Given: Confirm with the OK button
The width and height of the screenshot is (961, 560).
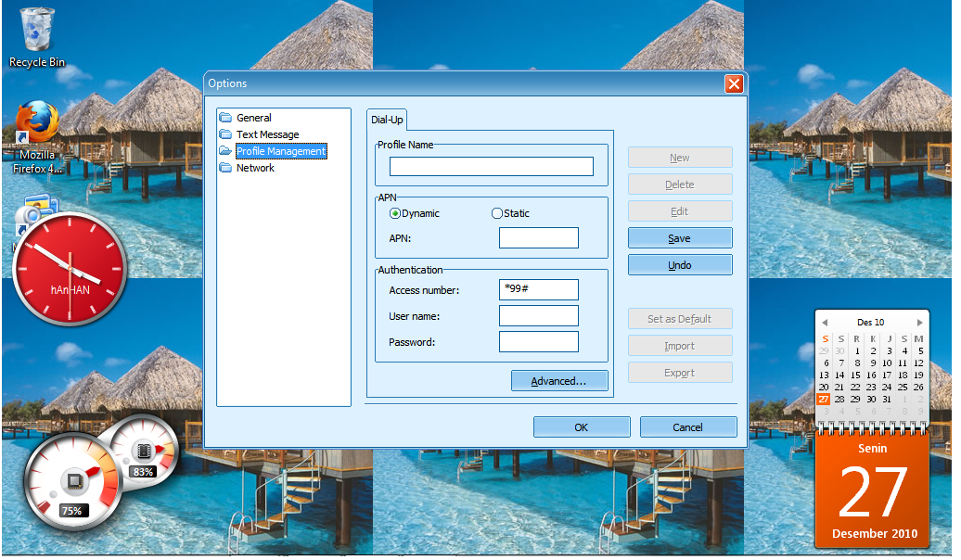Looking at the screenshot, I should click(581, 427).
